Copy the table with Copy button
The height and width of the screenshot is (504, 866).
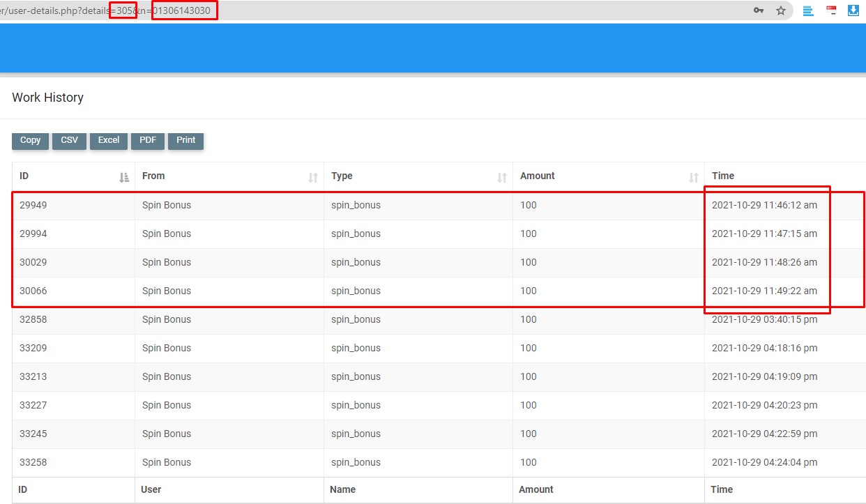tap(30, 141)
